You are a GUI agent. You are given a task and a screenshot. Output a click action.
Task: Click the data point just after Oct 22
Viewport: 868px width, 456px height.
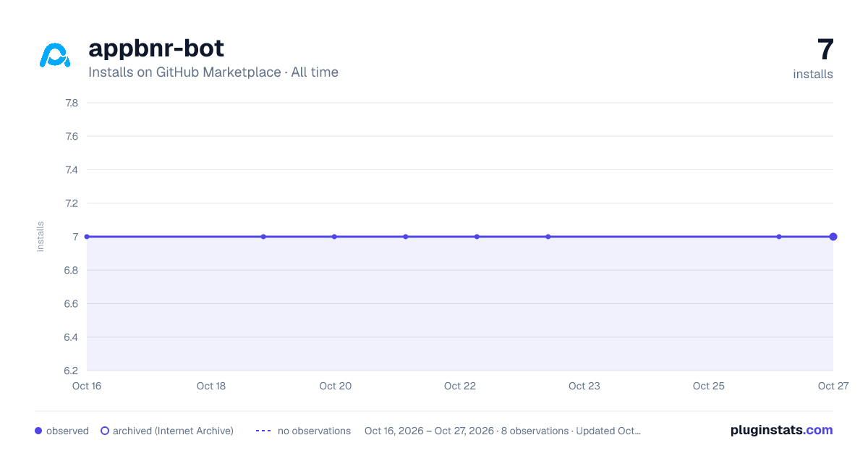pos(477,237)
